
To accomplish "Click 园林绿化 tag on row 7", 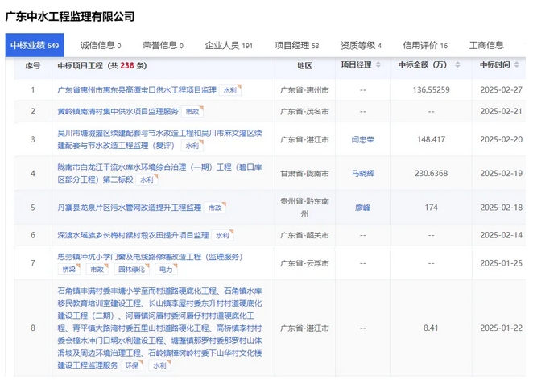I will (131, 270).
